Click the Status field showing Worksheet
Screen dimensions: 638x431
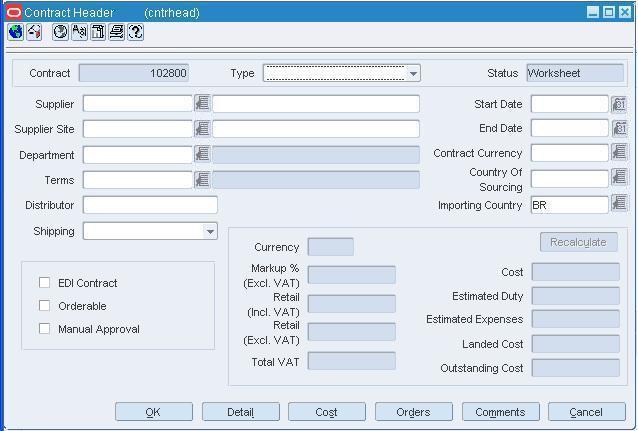coord(575,73)
